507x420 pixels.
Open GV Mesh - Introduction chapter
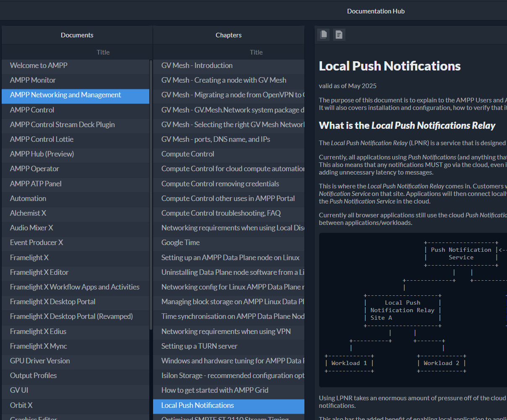tap(197, 65)
